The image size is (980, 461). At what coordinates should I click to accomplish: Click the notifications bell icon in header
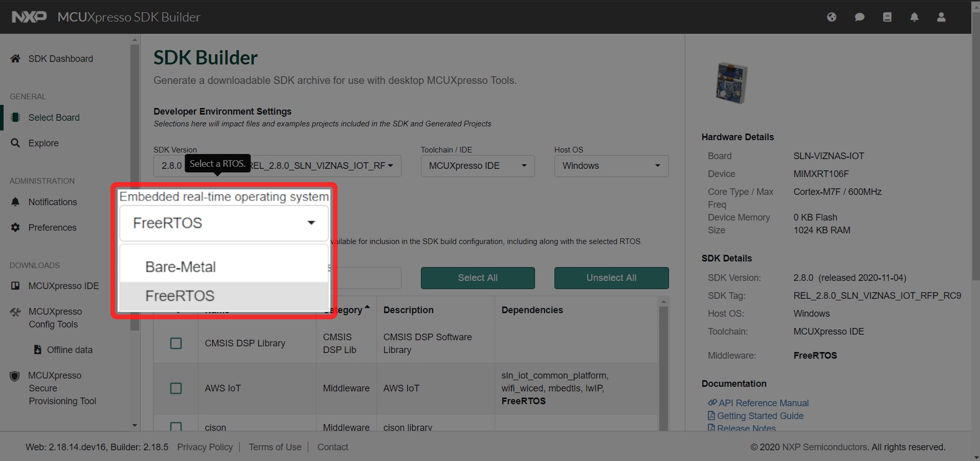point(914,17)
